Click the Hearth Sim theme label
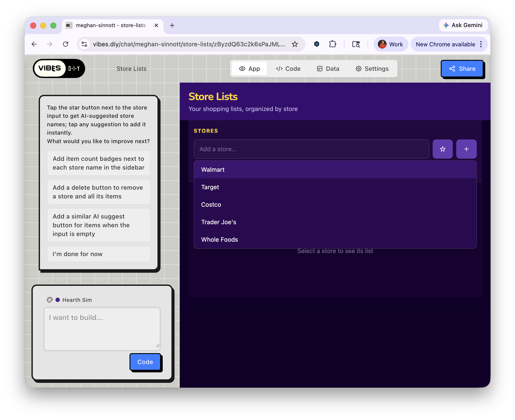515x420 pixels. [x=77, y=300]
